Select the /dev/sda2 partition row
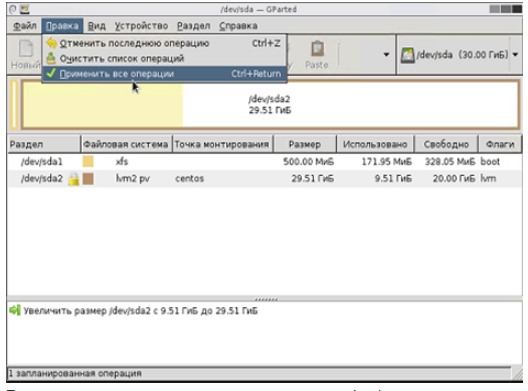This screenshot has width=528, height=391. coord(265,178)
